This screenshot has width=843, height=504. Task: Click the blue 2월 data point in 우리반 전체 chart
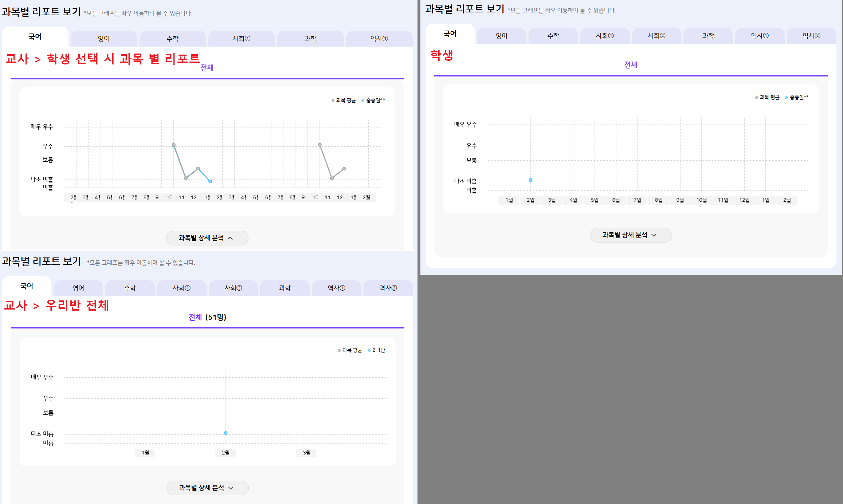(x=226, y=433)
